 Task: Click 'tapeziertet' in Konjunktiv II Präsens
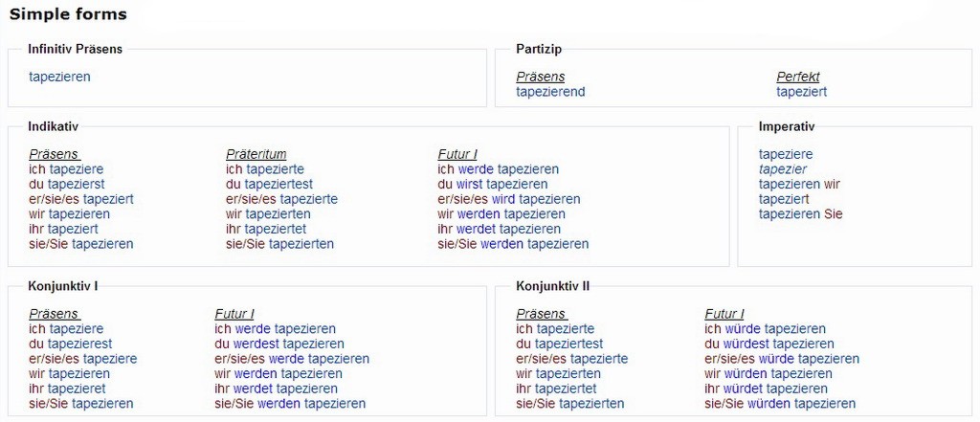pyautogui.click(x=566, y=389)
